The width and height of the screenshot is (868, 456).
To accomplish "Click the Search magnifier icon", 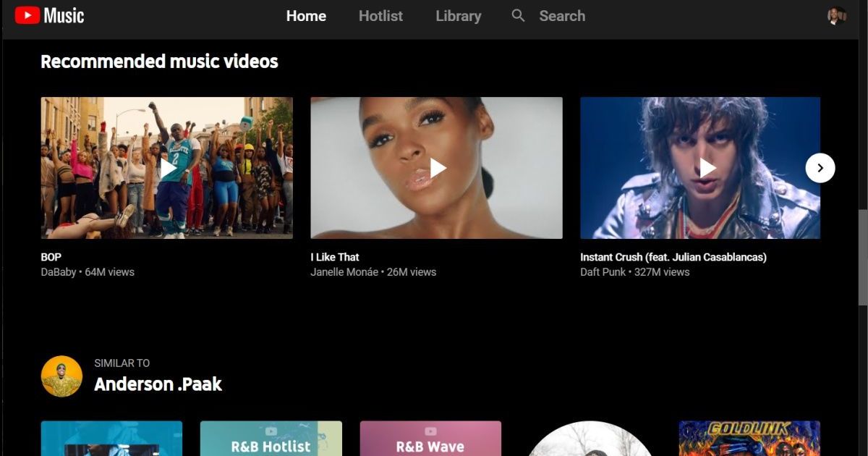I will pyautogui.click(x=518, y=15).
